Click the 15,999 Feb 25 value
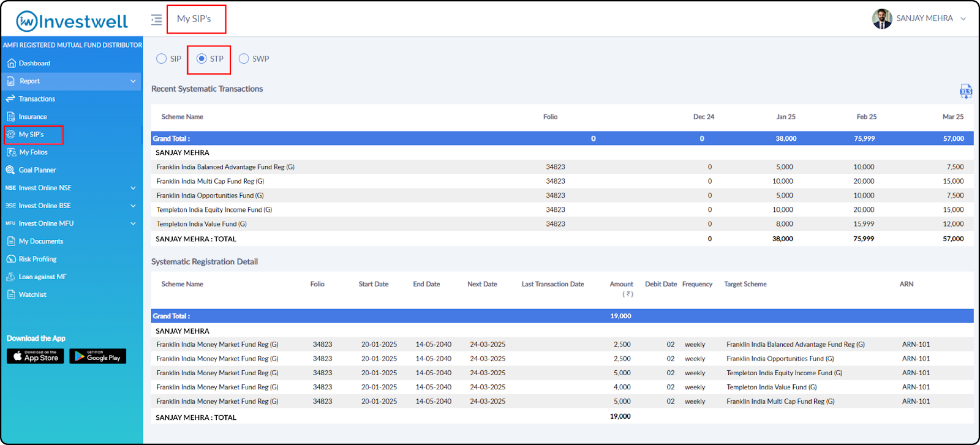The height and width of the screenshot is (445, 980). (x=864, y=224)
